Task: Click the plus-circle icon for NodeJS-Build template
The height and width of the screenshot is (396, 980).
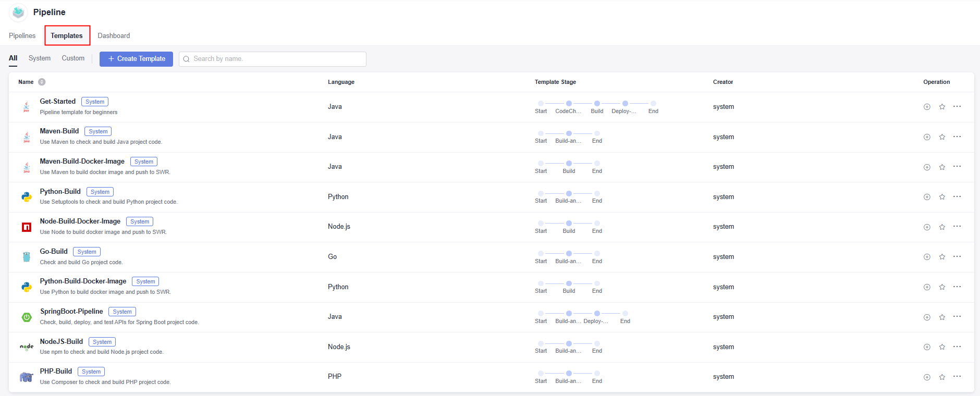Action: tap(927, 347)
